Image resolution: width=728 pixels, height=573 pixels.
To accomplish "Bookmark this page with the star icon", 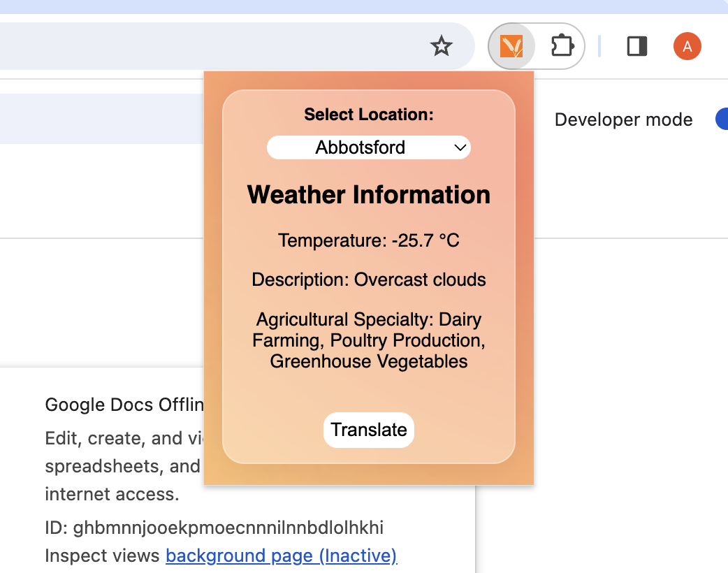I will (441, 46).
